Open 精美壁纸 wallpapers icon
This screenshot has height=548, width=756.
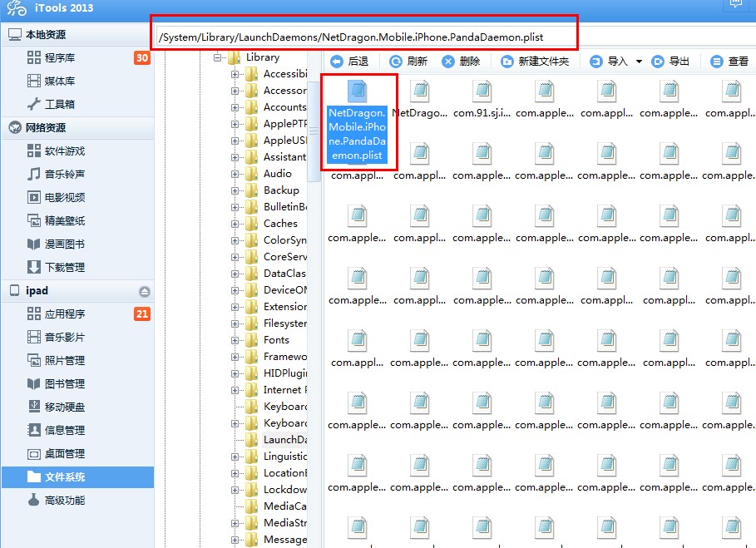click(34, 220)
